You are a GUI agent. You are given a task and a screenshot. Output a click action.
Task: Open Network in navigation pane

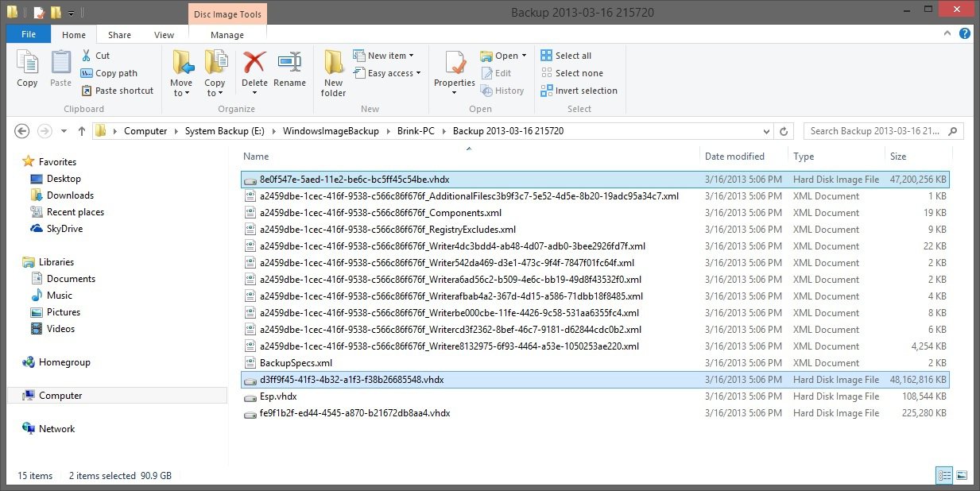(x=48, y=429)
